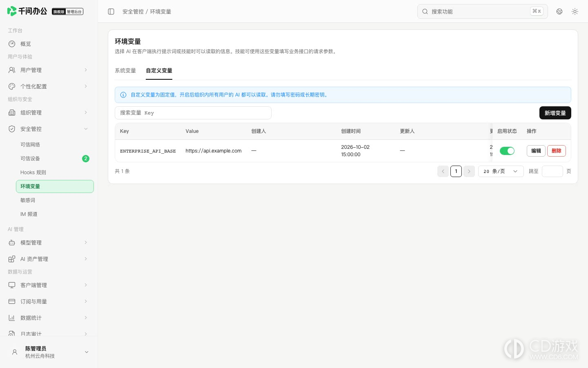This screenshot has width=588, height=368.
Task: Expand the 模型管理 menu chevron
Action: coord(86,242)
